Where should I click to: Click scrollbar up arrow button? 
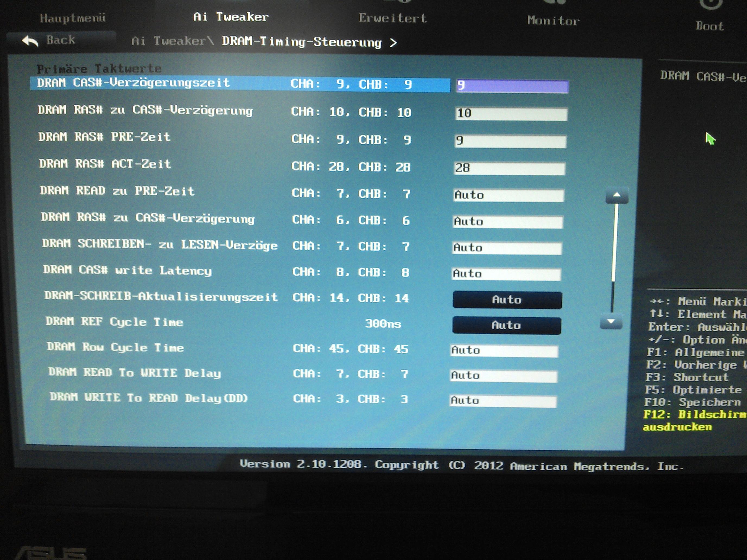tap(617, 196)
